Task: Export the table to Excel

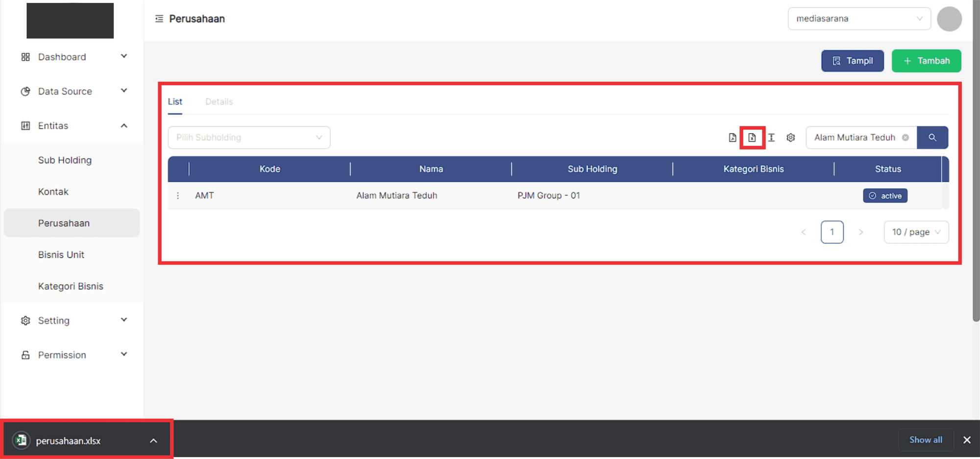Action: tap(752, 138)
